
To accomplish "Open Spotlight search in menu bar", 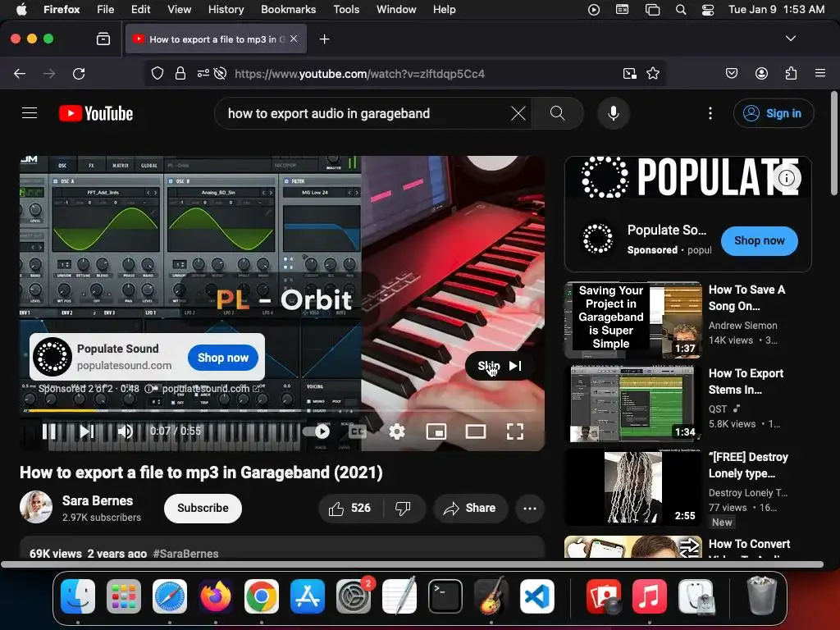I will coord(680,9).
